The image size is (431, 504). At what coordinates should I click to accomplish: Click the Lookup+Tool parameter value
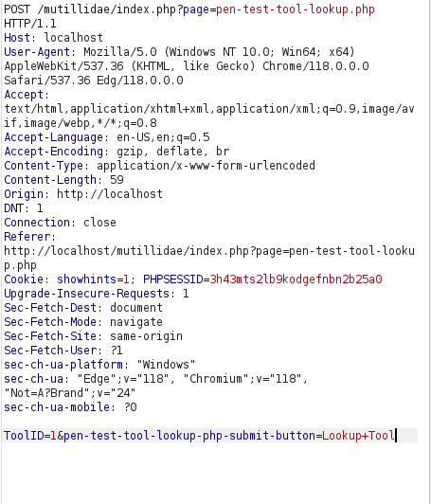(x=358, y=436)
